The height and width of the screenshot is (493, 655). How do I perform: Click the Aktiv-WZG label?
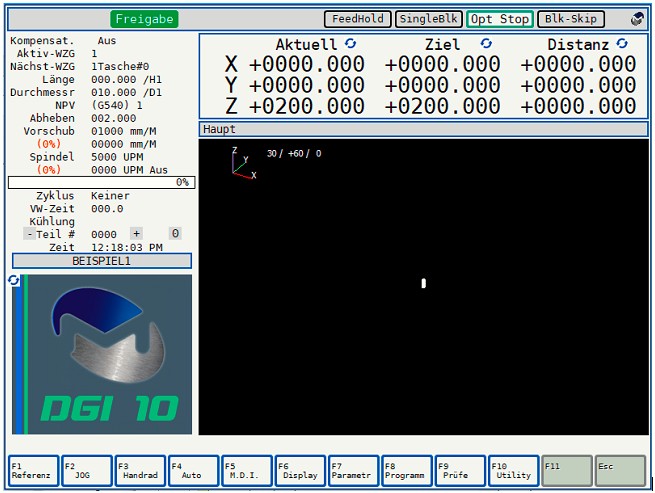[46, 53]
